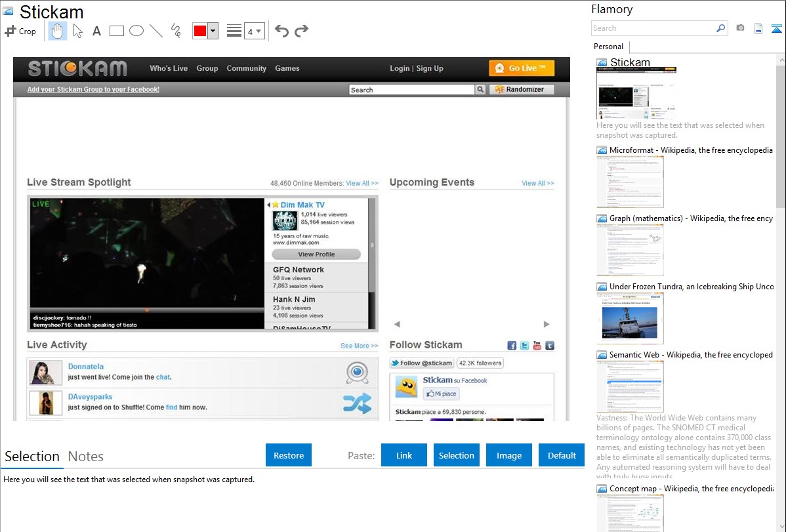This screenshot has width=786, height=532.
Task: Paste as Link button
Action: (404, 455)
